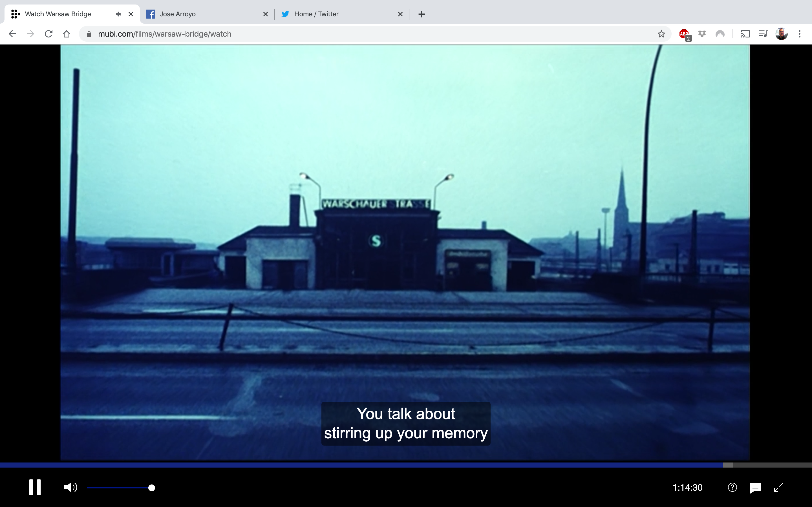Open the AdBlock Plus extension

point(684,34)
